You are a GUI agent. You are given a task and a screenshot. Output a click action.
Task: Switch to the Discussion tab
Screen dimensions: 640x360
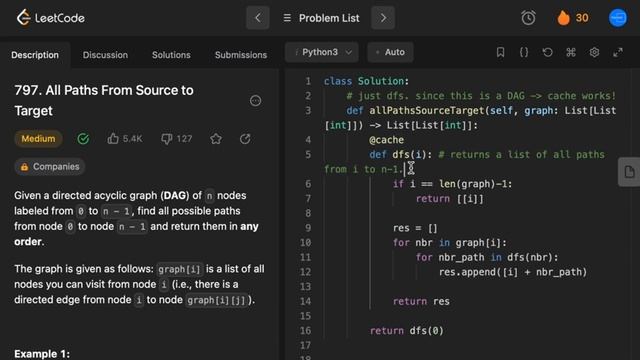pyautogui.click(x=105, y=55)
